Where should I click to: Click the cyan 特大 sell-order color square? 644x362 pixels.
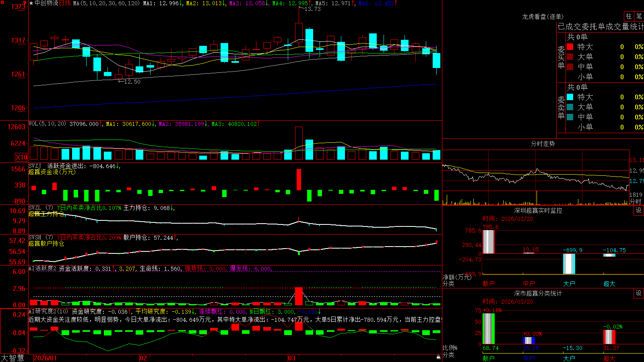(570, 97)
